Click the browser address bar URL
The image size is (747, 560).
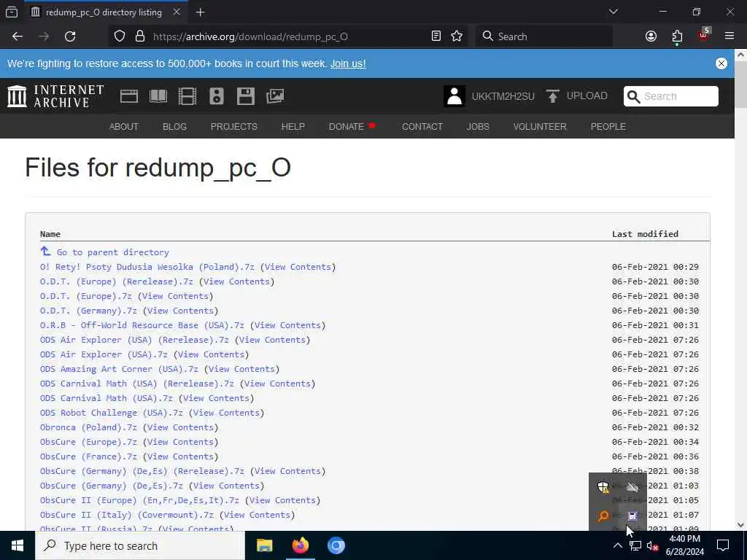click(x=251, y=36)
